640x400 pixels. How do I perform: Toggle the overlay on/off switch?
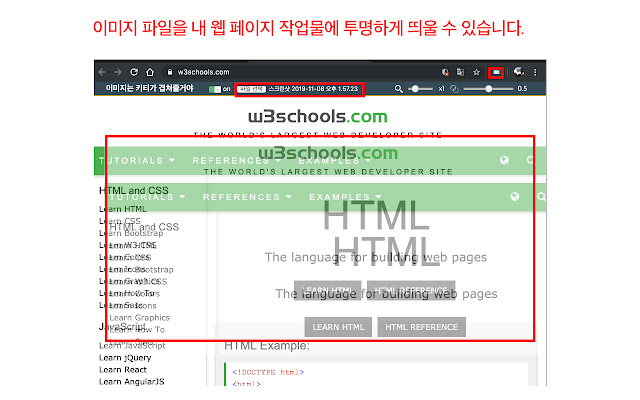215,89
